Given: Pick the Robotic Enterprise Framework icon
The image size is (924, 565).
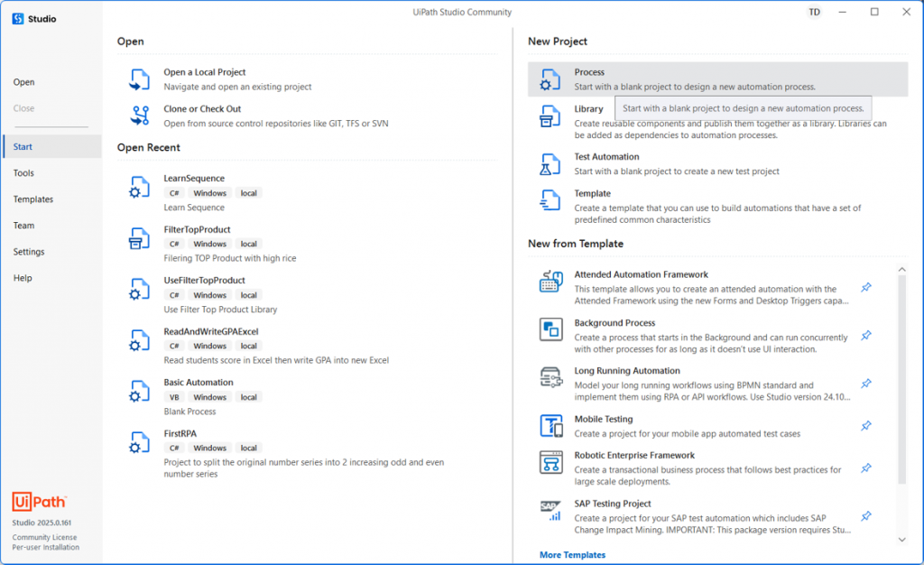Looking at the screenshot, I should 551,462.
